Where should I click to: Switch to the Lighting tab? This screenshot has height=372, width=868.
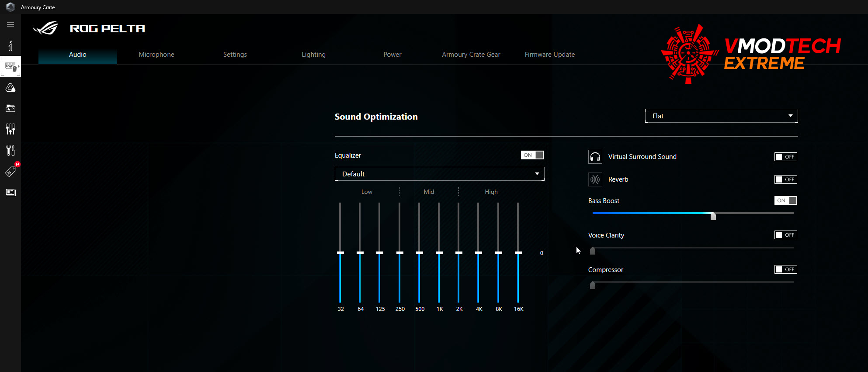coord(314,55)
